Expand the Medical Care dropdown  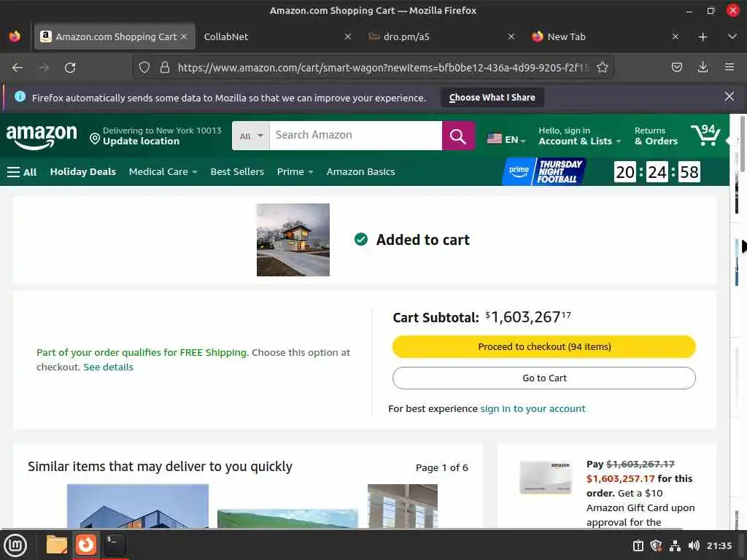tap(163, 172)
